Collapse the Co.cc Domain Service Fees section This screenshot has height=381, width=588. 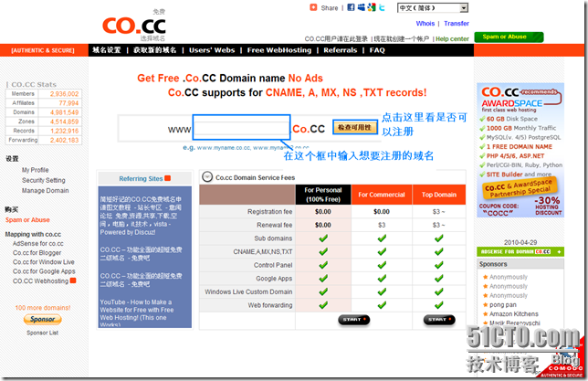(207, 177)
